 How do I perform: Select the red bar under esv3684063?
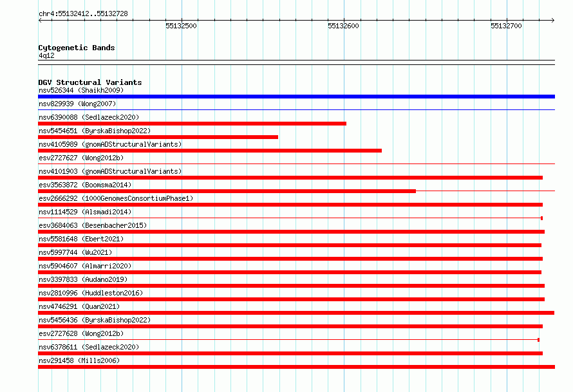(291, 232)
